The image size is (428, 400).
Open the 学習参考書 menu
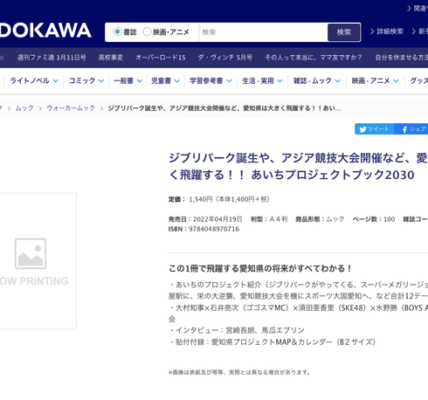click(210, 81)
